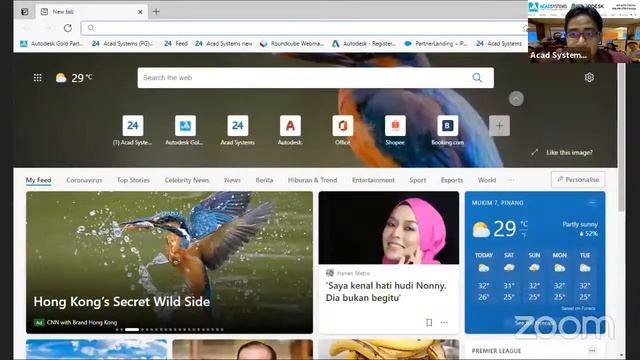Add a new quick link site tile

tap(499, 126)
